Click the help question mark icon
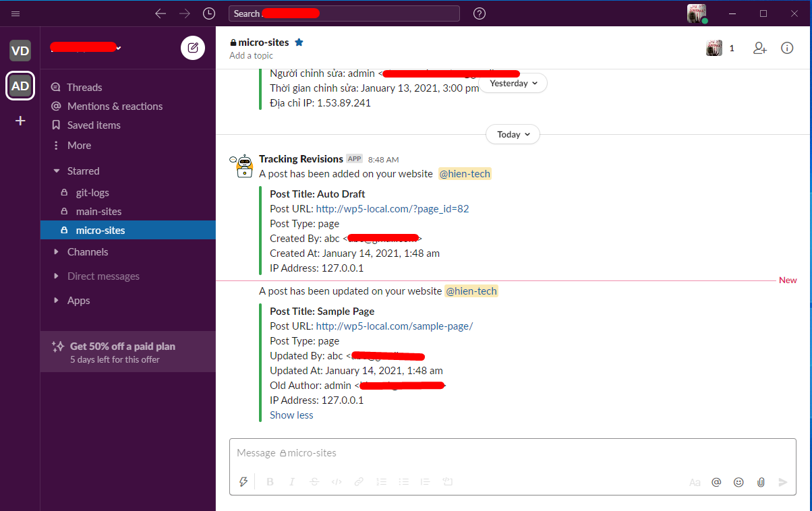Screen dimensions: 812x511 (x=480, y=13)
